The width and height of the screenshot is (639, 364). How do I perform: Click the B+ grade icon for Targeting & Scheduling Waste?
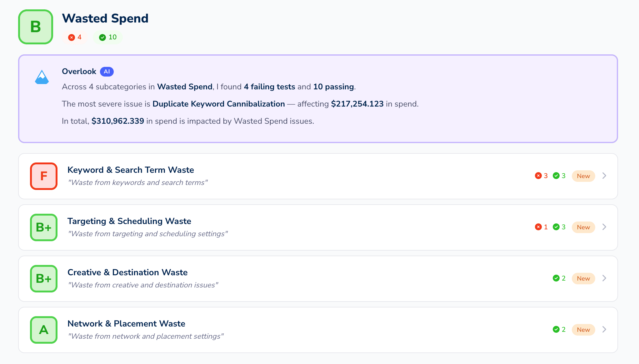43,227
